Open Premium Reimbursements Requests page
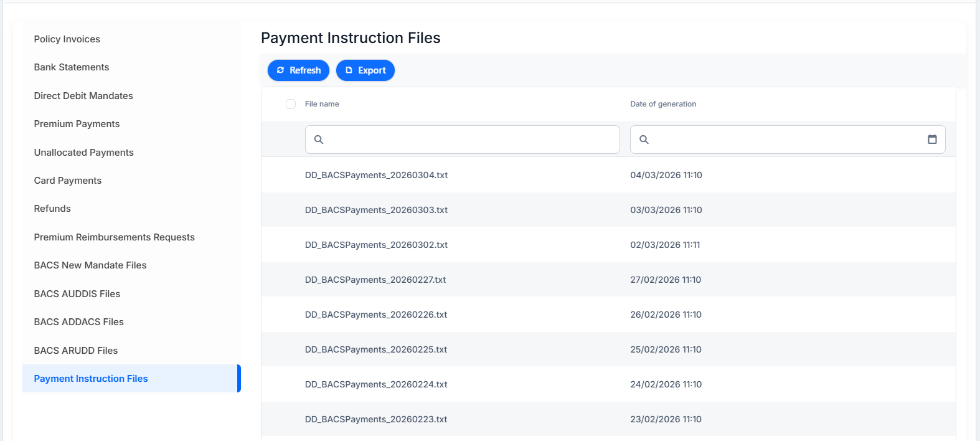 click(x=115, y=237)
